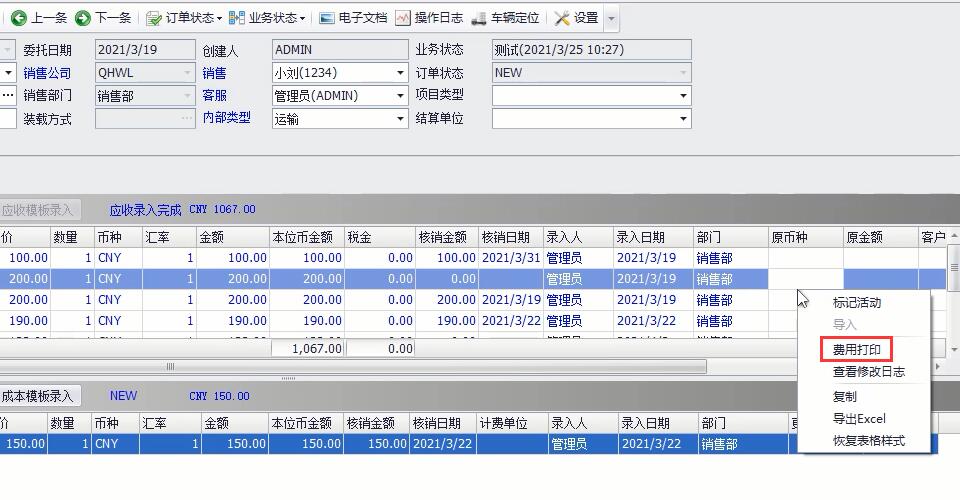Click the 车辆定位 vehicle tracking icon
This screenshot has width=960, height=500.
[x=506, y=18]
